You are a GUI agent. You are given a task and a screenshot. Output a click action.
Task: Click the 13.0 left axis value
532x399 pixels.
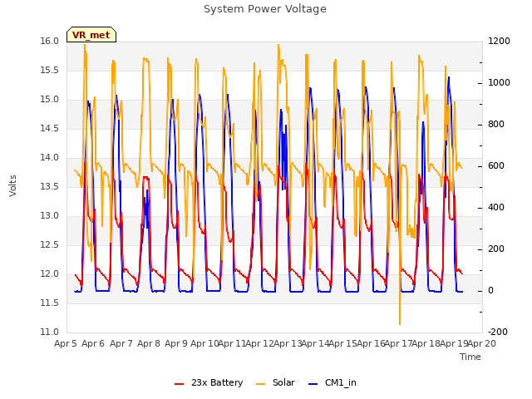pos(50,216)
